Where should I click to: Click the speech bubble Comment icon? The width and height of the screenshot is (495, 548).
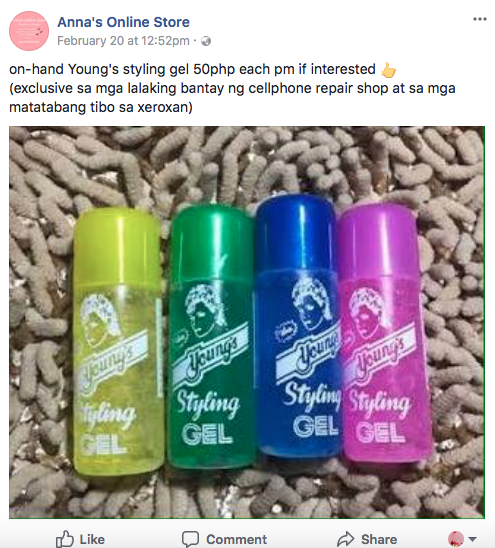[191, 539]
